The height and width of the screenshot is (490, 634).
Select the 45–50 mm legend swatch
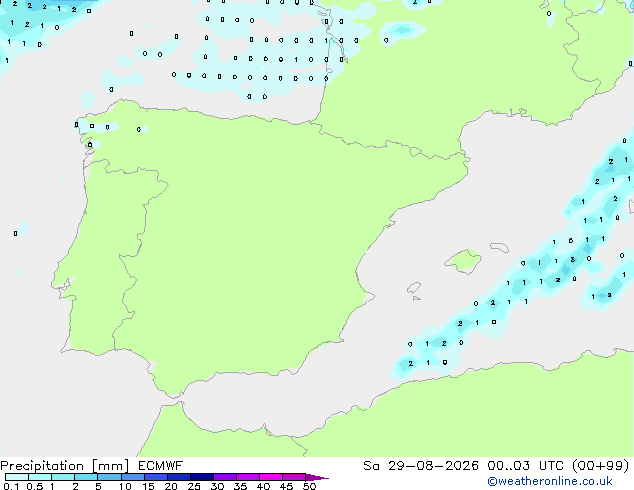pos(294,477)
